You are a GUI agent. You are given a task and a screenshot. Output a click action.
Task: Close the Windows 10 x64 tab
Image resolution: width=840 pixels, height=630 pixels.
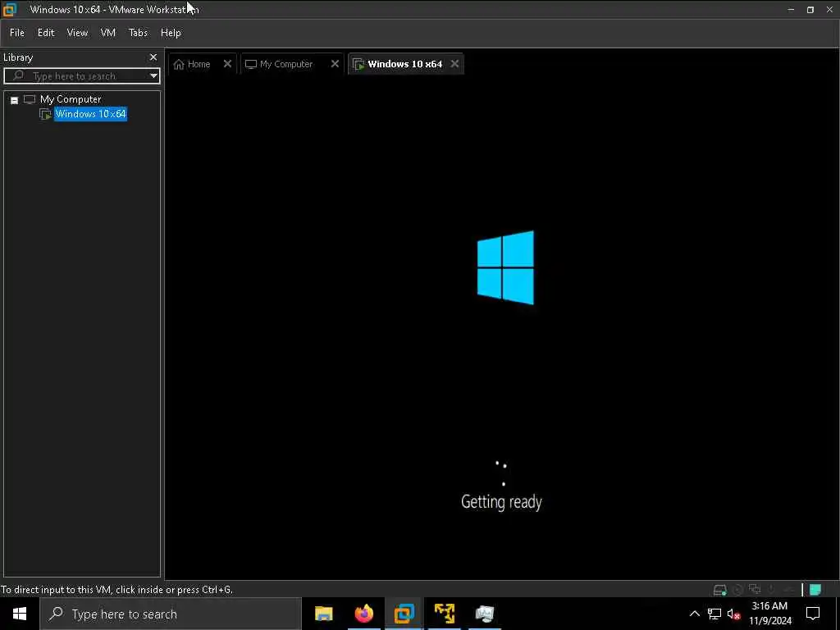(454, 64)
